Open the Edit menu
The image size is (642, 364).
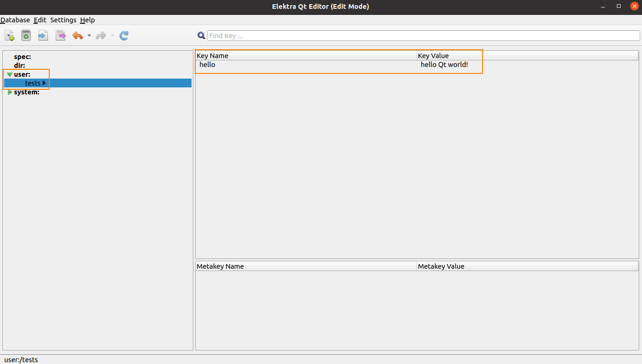click(40, 20)
